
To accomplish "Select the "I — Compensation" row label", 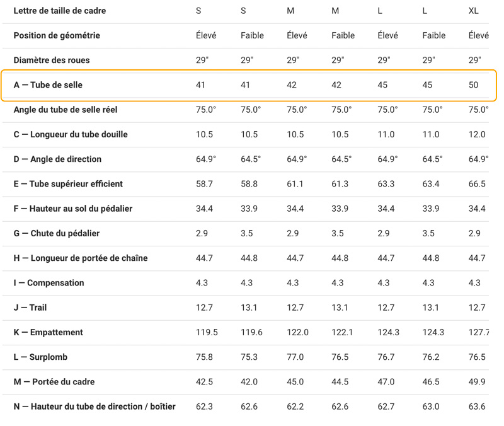I will point(49,283).
